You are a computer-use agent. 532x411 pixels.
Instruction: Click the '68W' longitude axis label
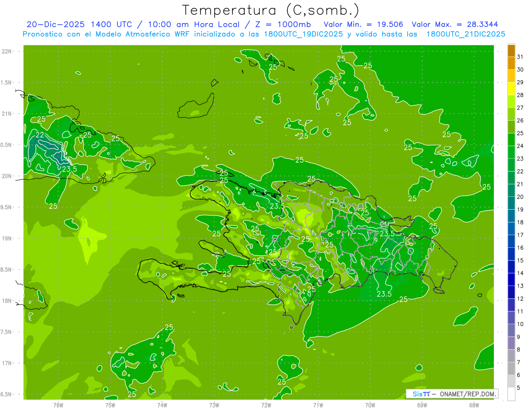(x=474, y=405)
